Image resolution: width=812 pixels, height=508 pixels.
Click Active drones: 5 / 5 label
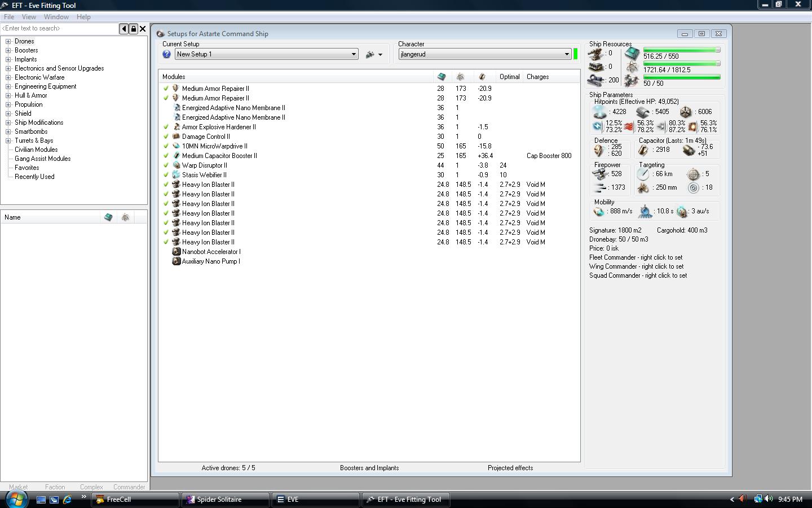pos(228,468)
